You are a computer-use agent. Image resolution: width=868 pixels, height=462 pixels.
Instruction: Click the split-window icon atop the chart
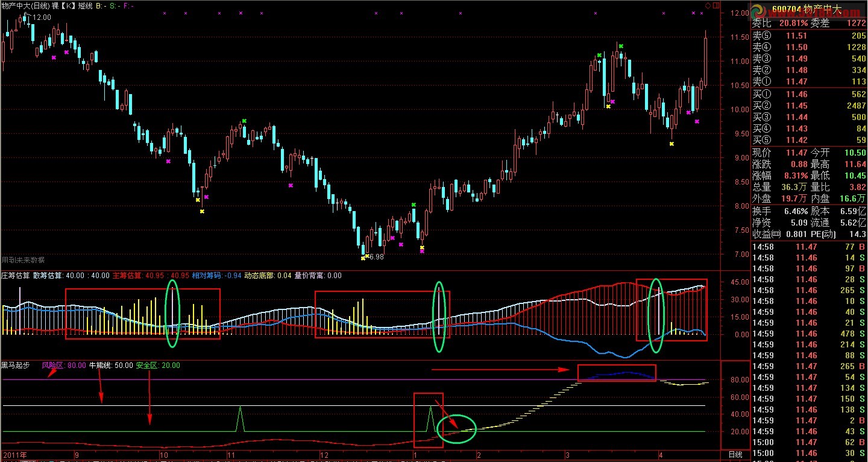coord(715,5)
